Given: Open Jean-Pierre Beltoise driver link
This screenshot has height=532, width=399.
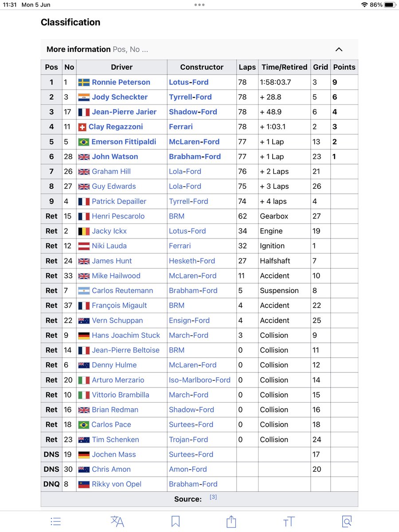Looking at the screenshot, I should point(125,350).
